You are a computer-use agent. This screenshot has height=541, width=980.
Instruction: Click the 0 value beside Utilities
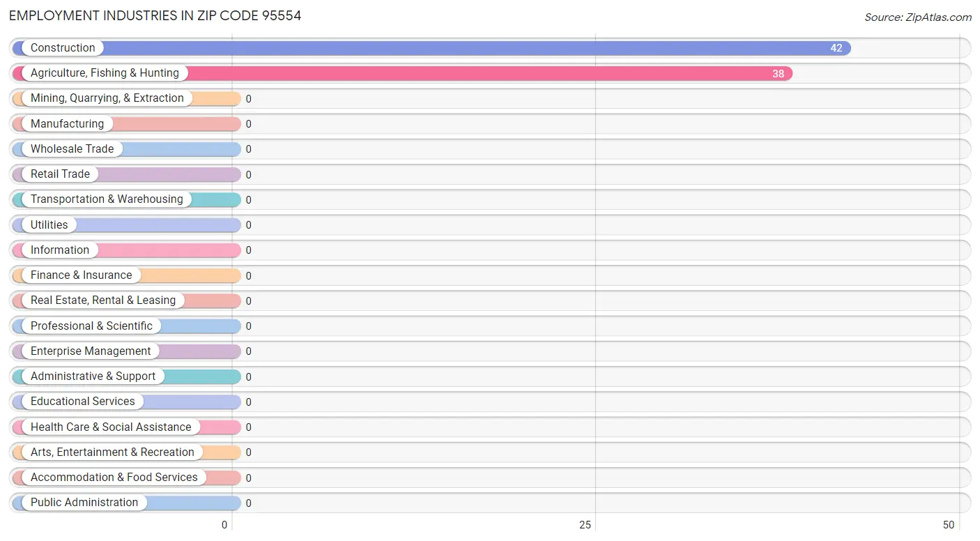[x=248, y=225]
